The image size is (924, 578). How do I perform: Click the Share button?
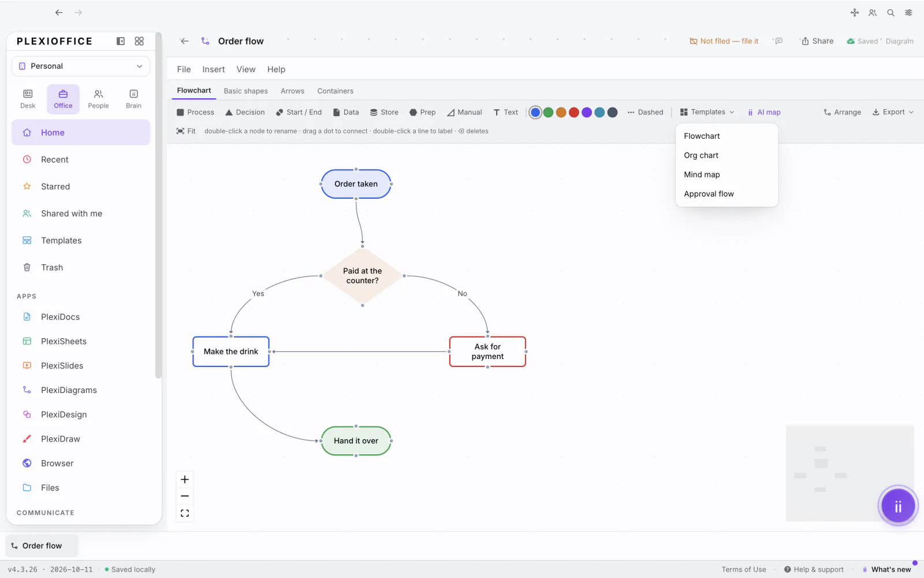tap(817, 41)
